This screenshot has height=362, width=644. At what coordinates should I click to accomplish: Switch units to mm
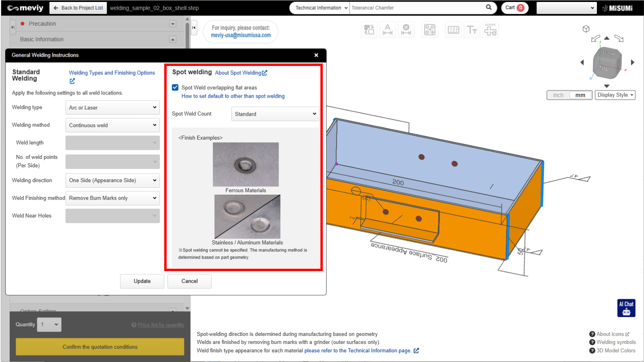point(580,95)
